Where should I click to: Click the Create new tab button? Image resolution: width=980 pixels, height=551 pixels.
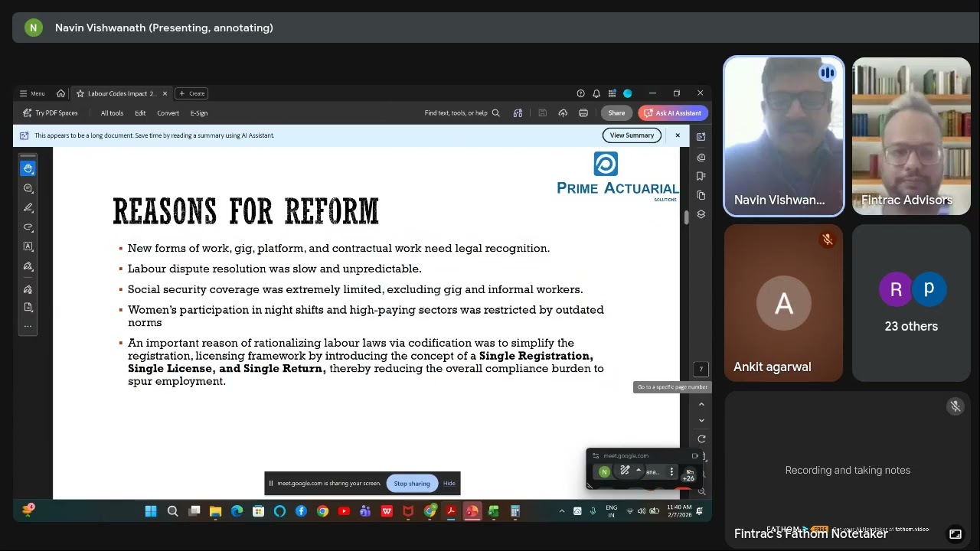click(x=192, y=93)
